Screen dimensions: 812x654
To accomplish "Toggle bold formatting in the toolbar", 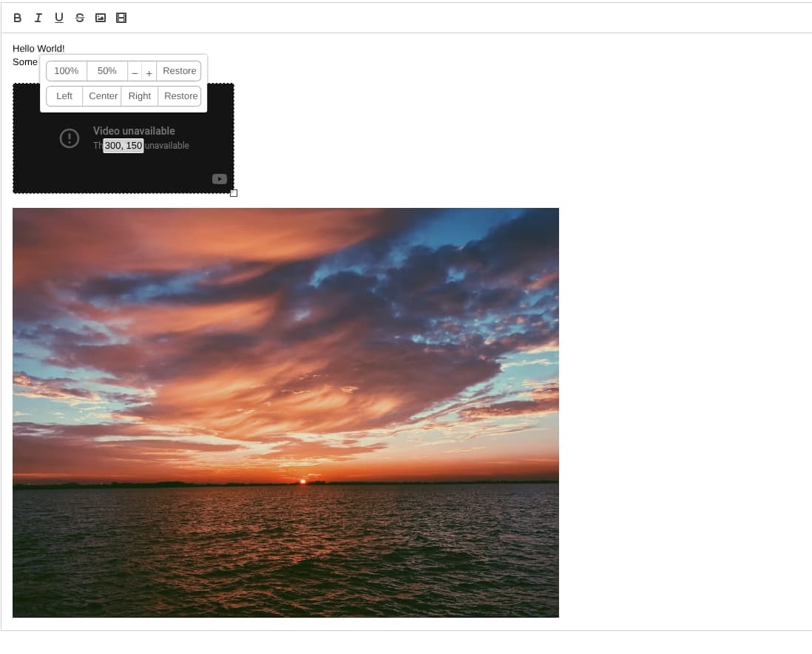I will click(x=17, y=17).
